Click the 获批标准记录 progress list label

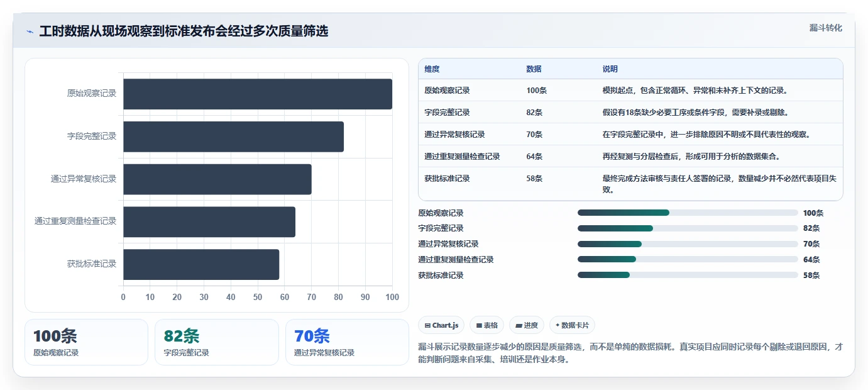click(x=441, y=276)
